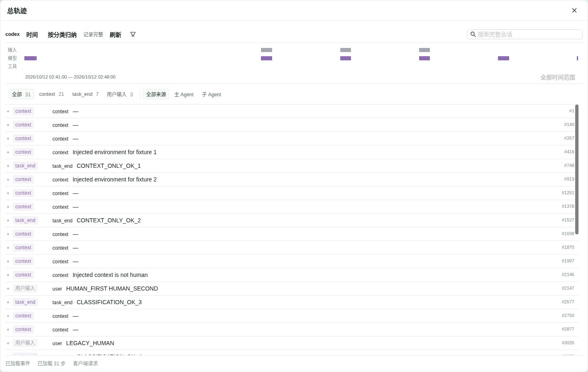Click the 刷新 refresh button
588x372 pixels.
[115, 35]
